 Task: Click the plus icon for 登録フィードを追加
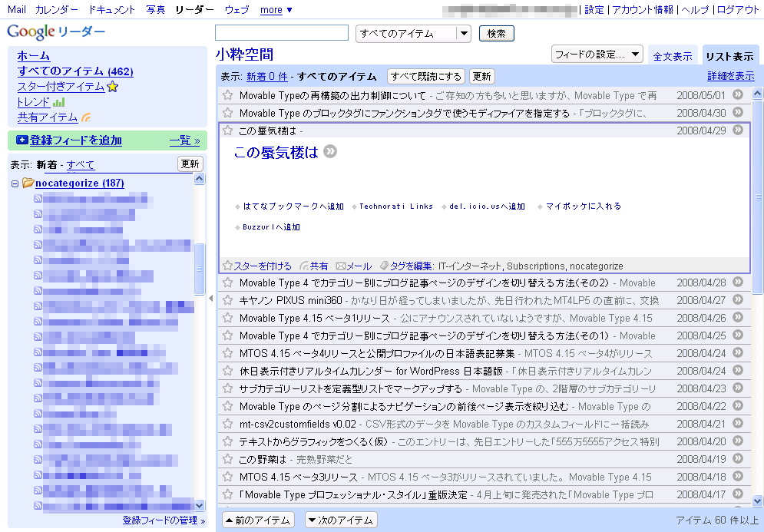[x=22, y=140]
